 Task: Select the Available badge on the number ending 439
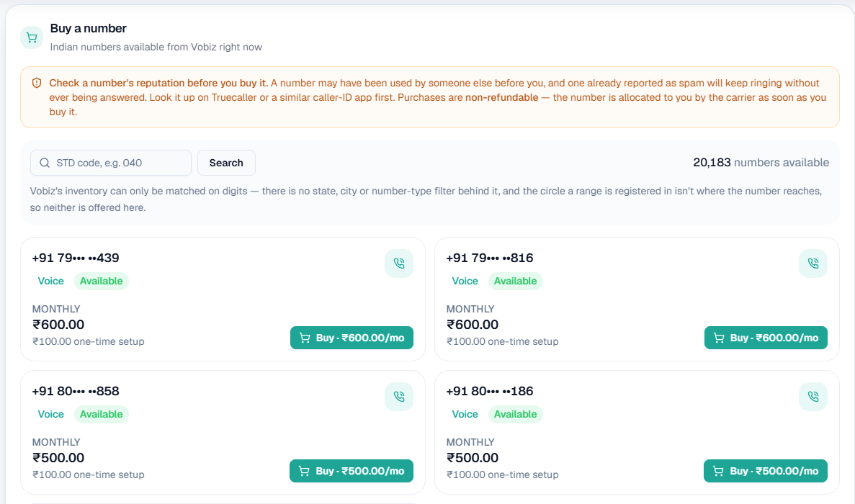click(x=102, y=281)
